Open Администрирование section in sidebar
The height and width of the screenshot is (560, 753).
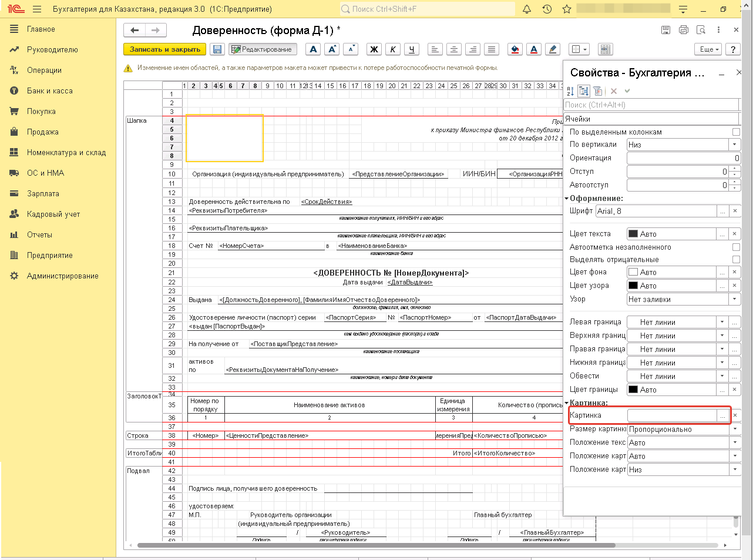pyautogui.click(x=63, y=276)
